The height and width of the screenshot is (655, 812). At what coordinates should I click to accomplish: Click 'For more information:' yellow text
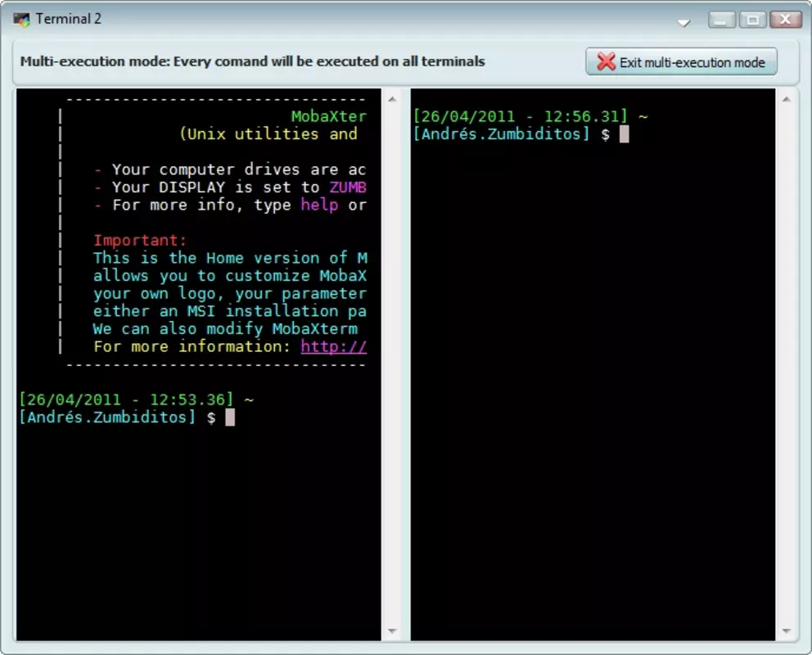(192, 346)
